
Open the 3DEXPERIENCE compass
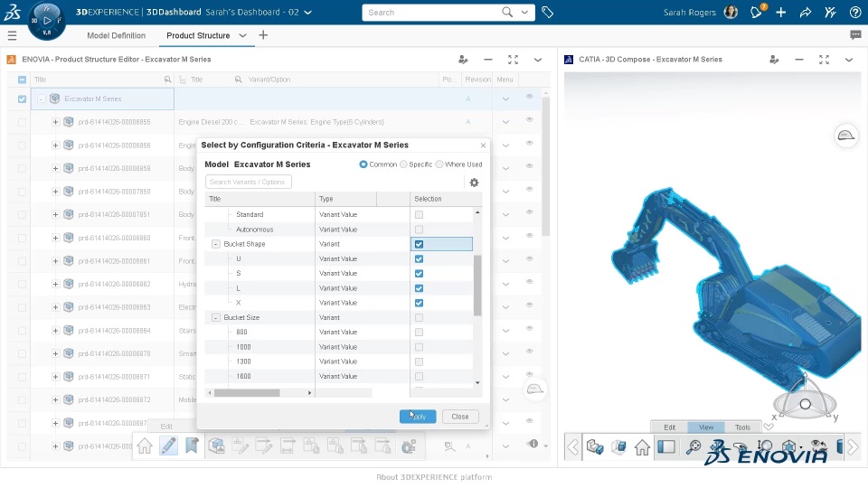46,21
